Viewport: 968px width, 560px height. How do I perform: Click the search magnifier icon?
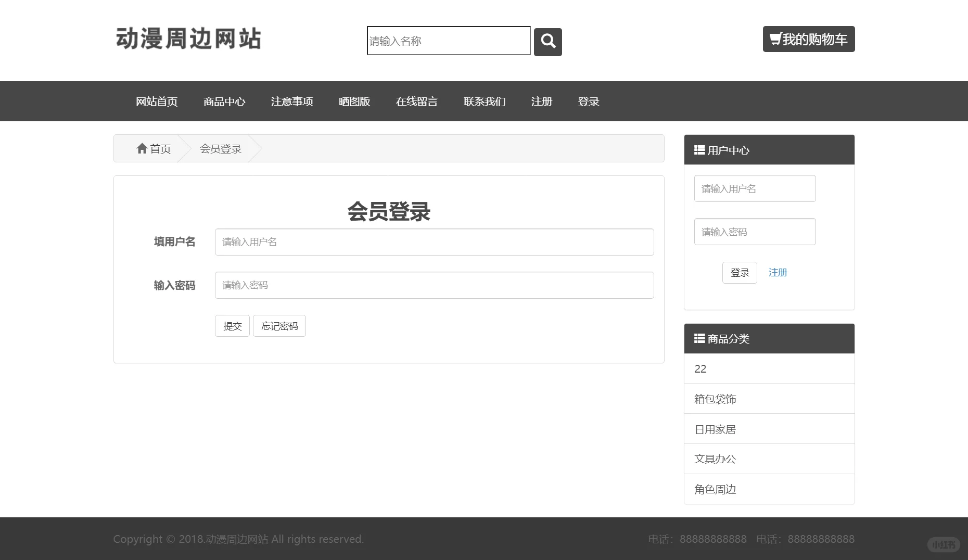coord(547,42)
